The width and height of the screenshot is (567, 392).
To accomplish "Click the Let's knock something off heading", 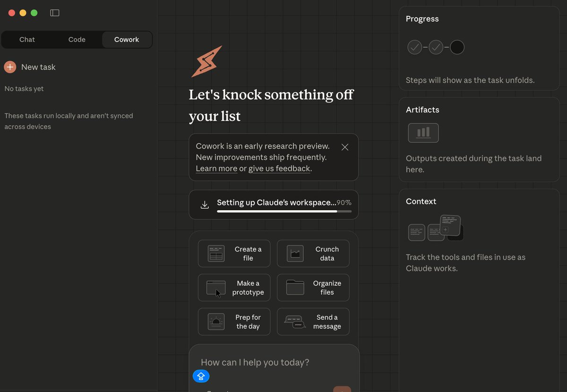I will (271, 105).
